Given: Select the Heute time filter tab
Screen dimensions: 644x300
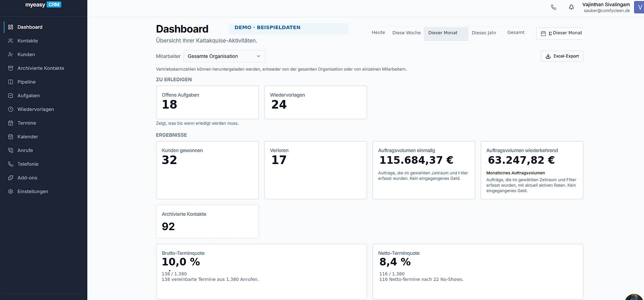Looking at the screenshot, I should point(378,33).
